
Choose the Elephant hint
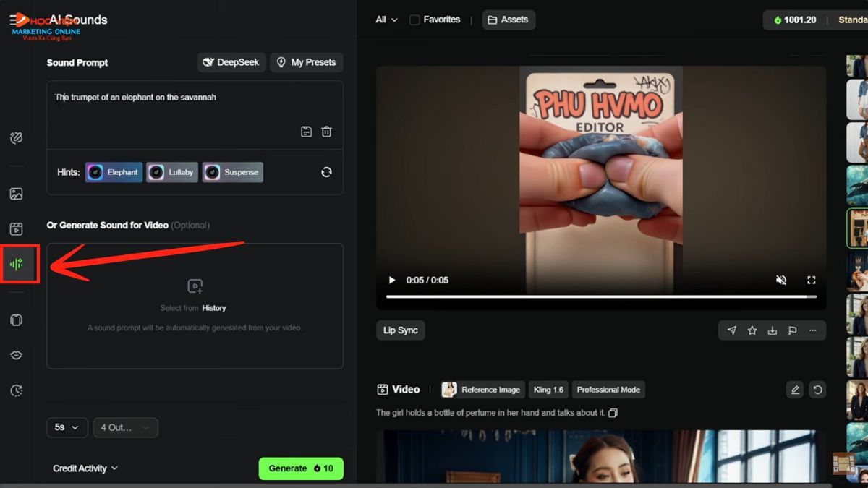click(x=114, y=172)
